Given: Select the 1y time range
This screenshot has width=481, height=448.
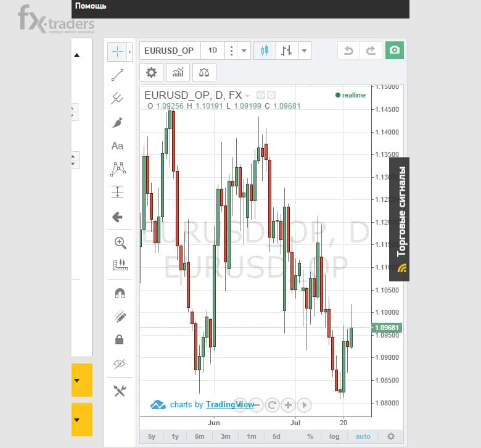Looking at the screenshot, I should [x=175, y=436].
